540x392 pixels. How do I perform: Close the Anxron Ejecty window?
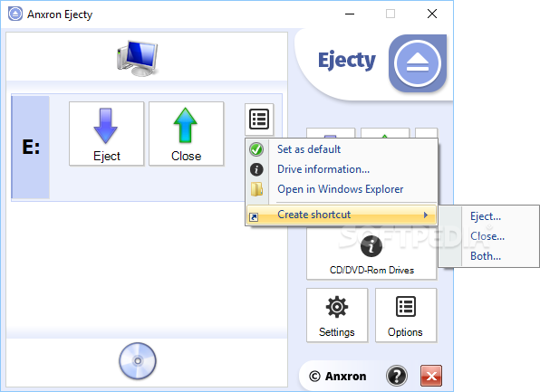tap(432, 14)
